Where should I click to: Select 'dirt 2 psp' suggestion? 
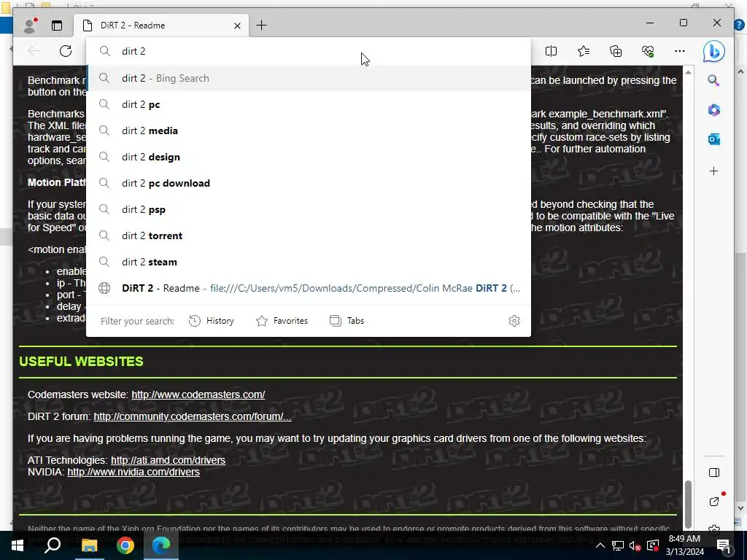[x=309, y=209]
